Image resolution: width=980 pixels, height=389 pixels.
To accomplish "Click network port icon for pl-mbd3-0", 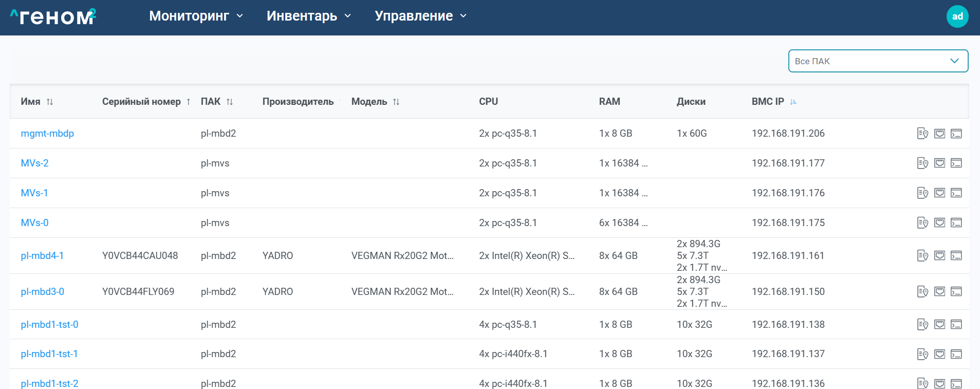I will coord(939,292).
